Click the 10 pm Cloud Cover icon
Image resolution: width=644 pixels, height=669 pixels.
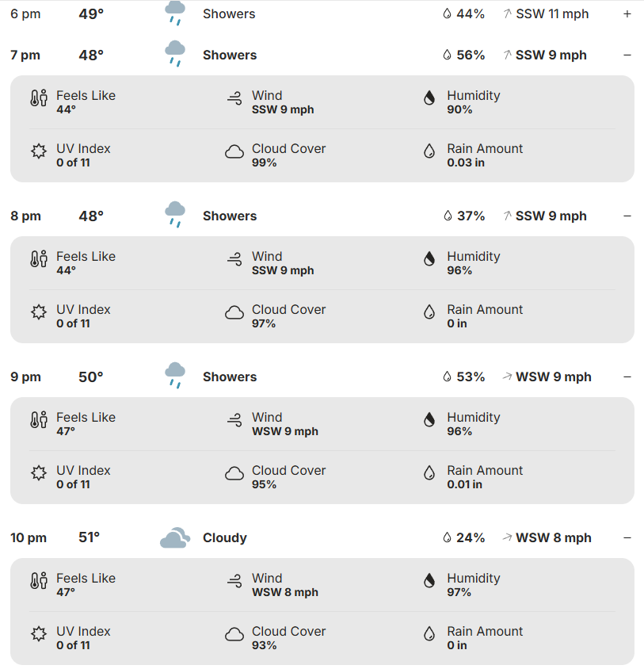click(234, 635)
